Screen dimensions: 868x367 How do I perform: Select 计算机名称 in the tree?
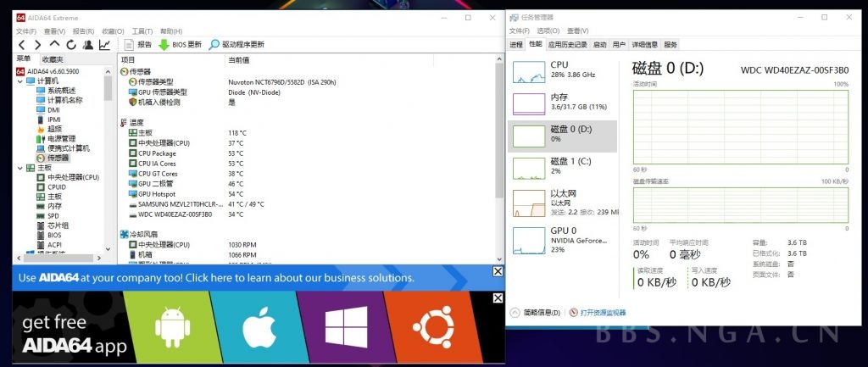[x=59, y=100]
